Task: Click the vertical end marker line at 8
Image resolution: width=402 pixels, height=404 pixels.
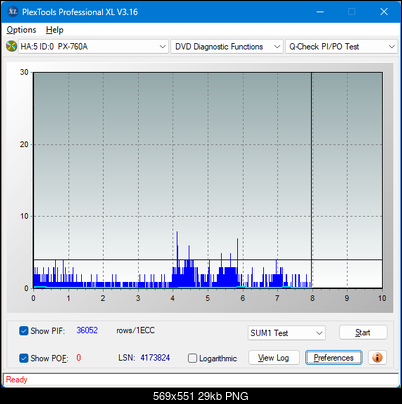Action: (x=312, y=180)
